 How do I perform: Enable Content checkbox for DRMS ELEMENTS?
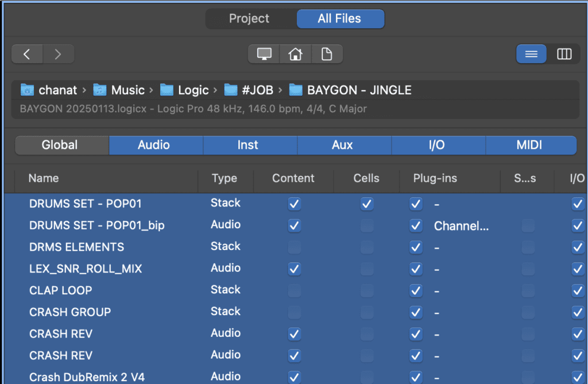click(295, 247)
